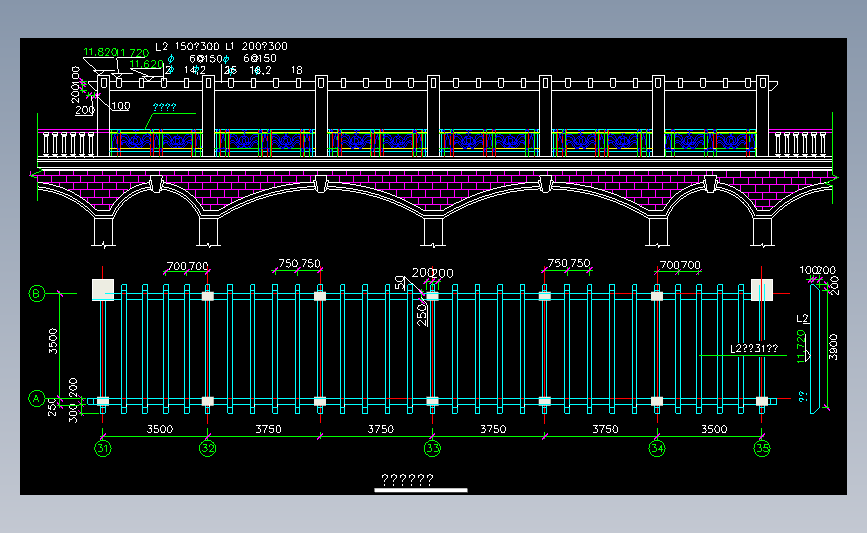The image size is (867, 533).
Task: Select the 50 dimension near the plan center
Action: point(400,283)
